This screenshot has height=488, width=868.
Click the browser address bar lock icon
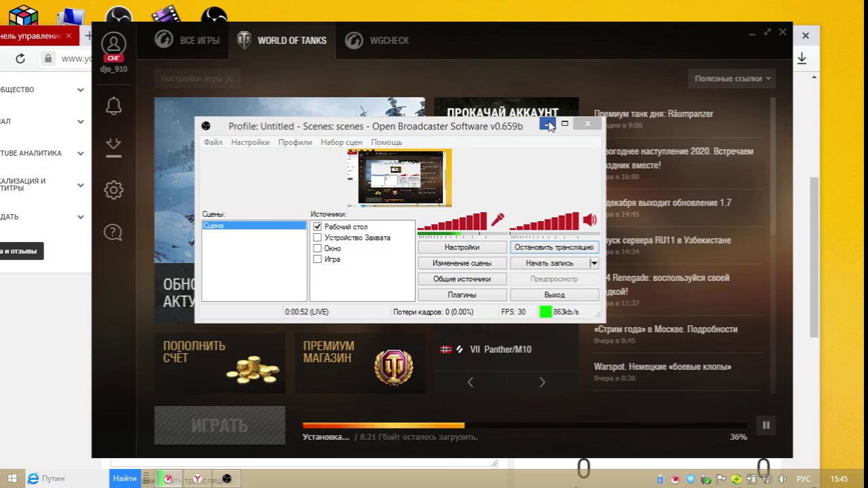[47, 59]
